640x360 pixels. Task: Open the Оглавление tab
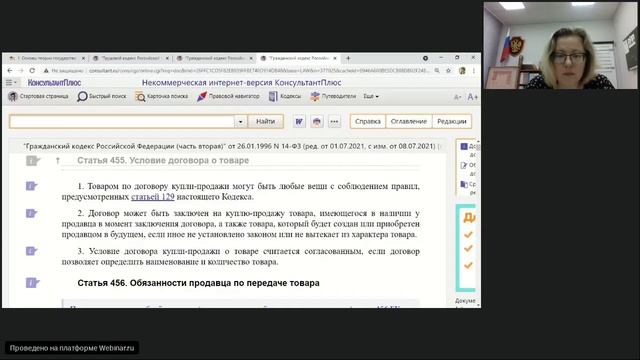(409, 121)
